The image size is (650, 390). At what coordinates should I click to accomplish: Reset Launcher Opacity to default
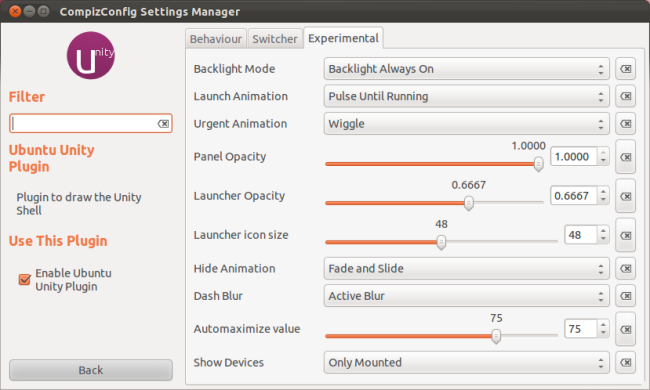click(625, 196)
